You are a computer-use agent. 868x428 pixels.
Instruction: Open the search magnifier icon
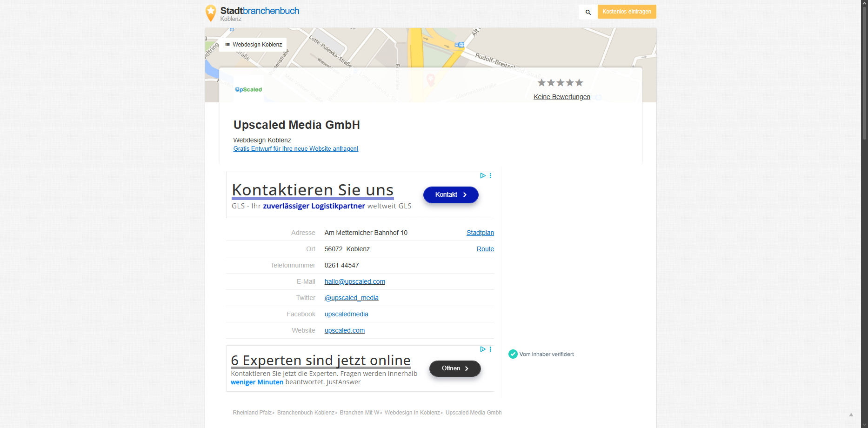click(x=588, y=12)
